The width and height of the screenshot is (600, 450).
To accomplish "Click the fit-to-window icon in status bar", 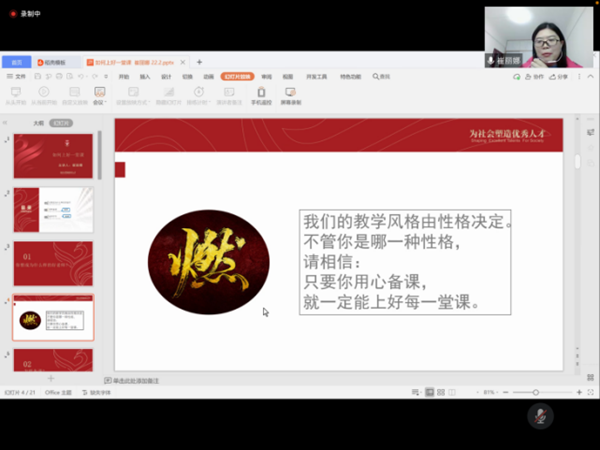I will point(589,392).
